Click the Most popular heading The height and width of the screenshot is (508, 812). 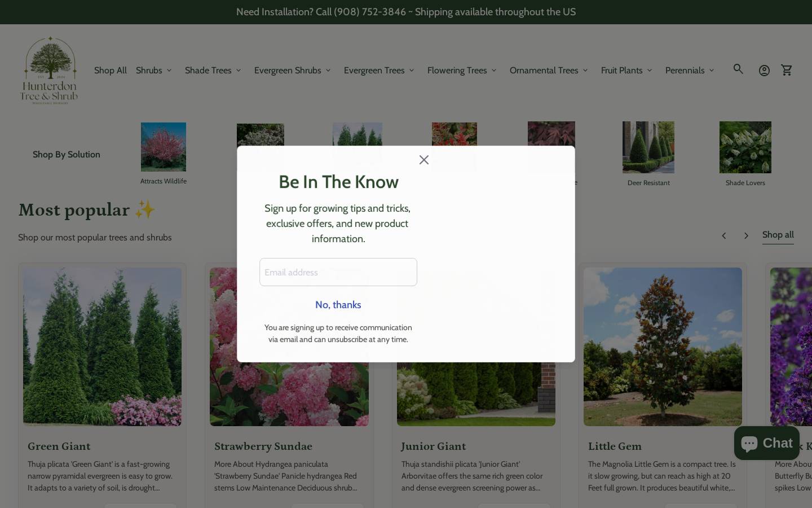point(87,210)
